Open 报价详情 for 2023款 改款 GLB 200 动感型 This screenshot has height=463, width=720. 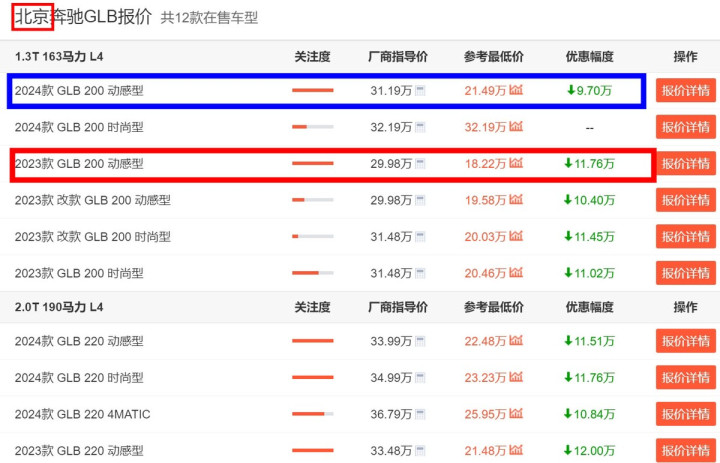coord(686,200)
